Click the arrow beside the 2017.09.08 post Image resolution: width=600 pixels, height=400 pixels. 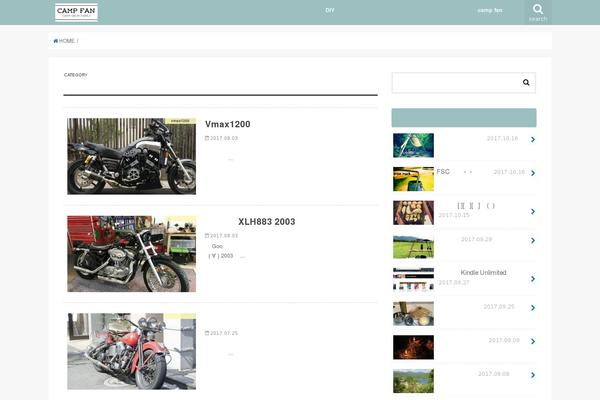point(533,375)
